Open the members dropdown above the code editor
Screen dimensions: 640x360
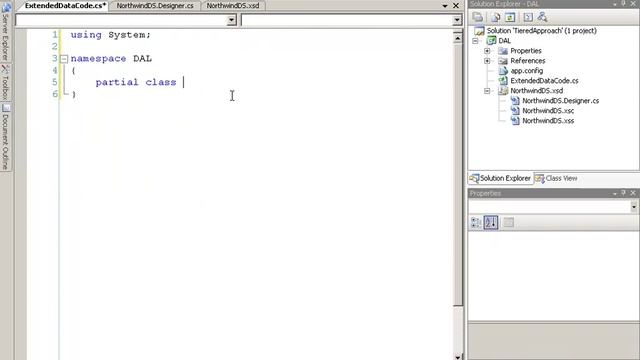(x=457, y=20)
